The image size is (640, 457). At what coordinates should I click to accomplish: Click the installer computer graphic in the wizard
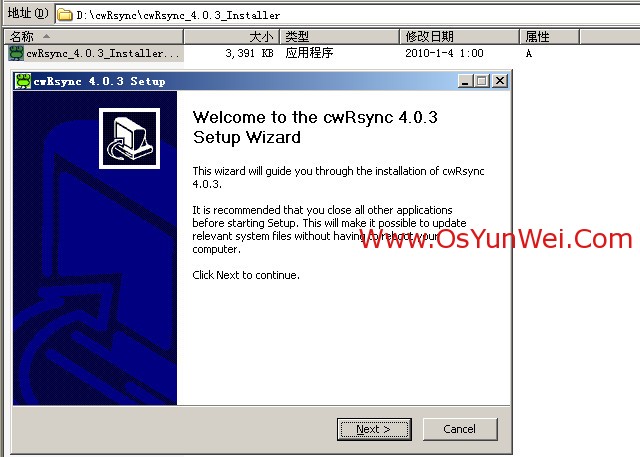pyautogui.click(x=129, y=138)
